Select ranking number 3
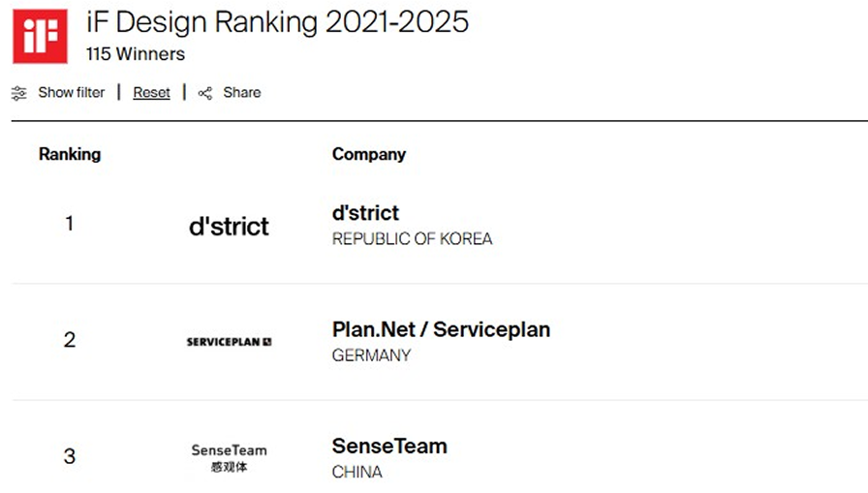 [70, 456]
